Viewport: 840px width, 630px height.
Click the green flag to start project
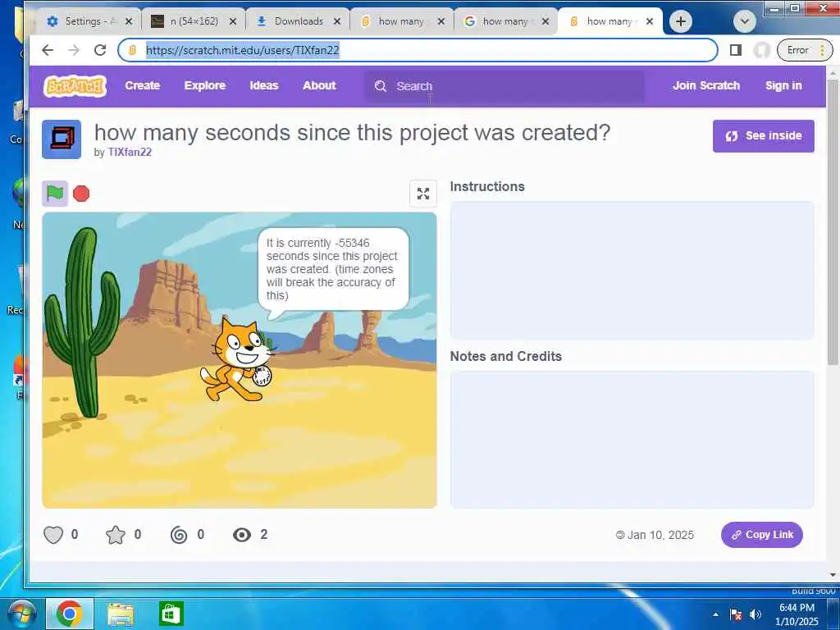point(55,194)
